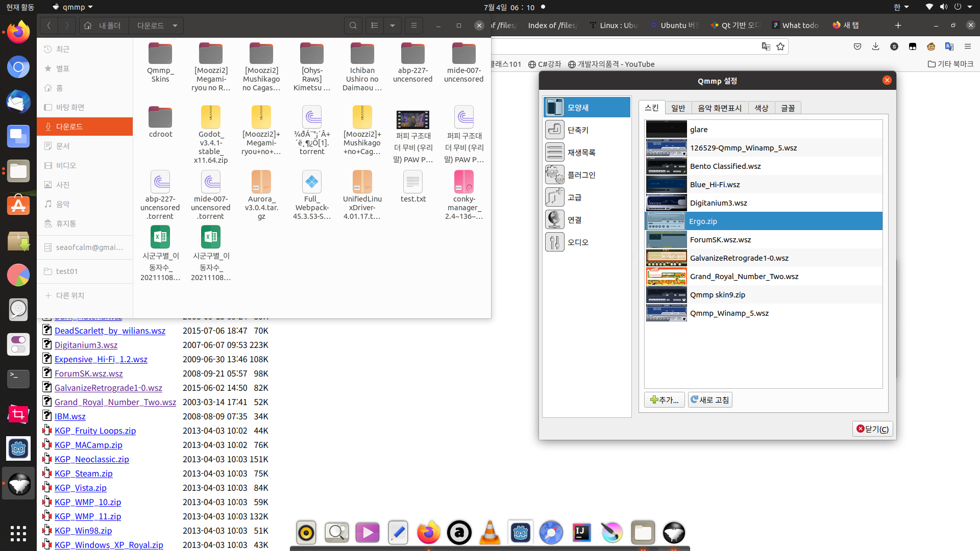Switch to the 일반 tab
This screenshot has width=980, height=551.
pyautogui.click(x=678, y=108)
